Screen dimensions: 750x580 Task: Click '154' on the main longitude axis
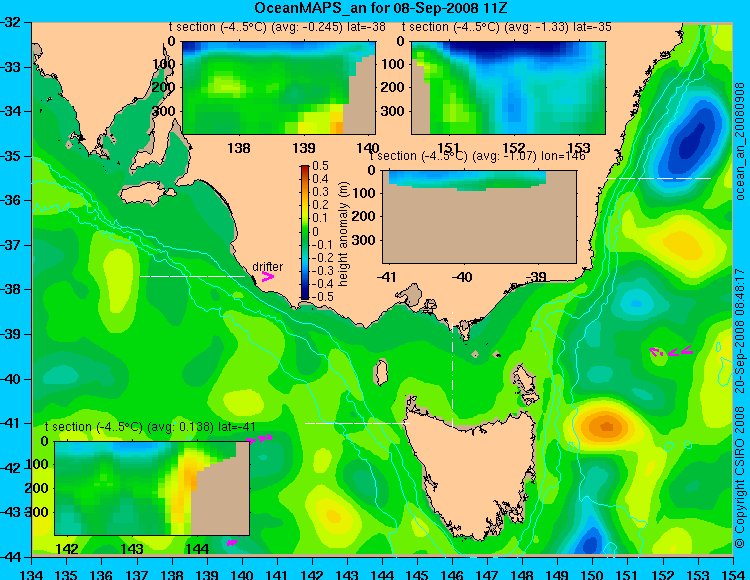[732, 575]
